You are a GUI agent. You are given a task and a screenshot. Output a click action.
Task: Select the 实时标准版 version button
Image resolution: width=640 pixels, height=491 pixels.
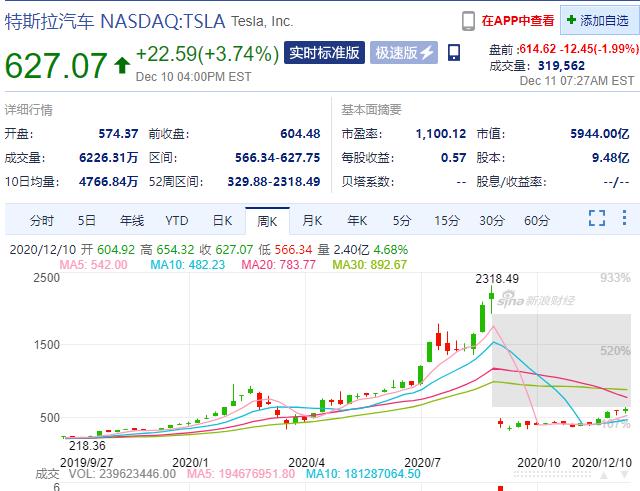click(x=324, y=53)
